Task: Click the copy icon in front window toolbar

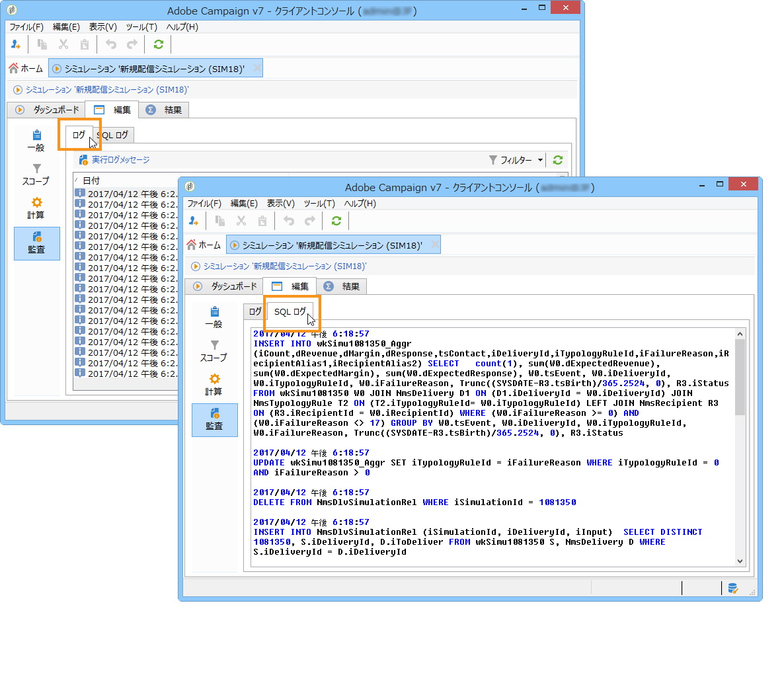Action: coord(220,221)
